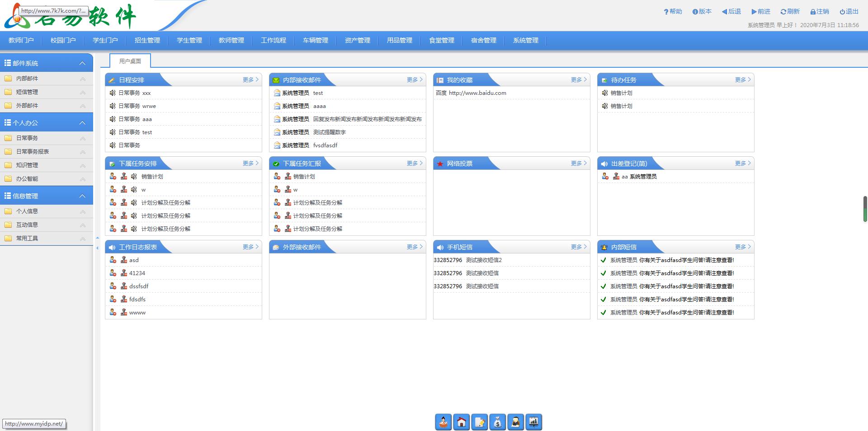Click speaker icon beside 日常事务 wrwe
This screenshot has height=431, width=868.
coord(113,106)
